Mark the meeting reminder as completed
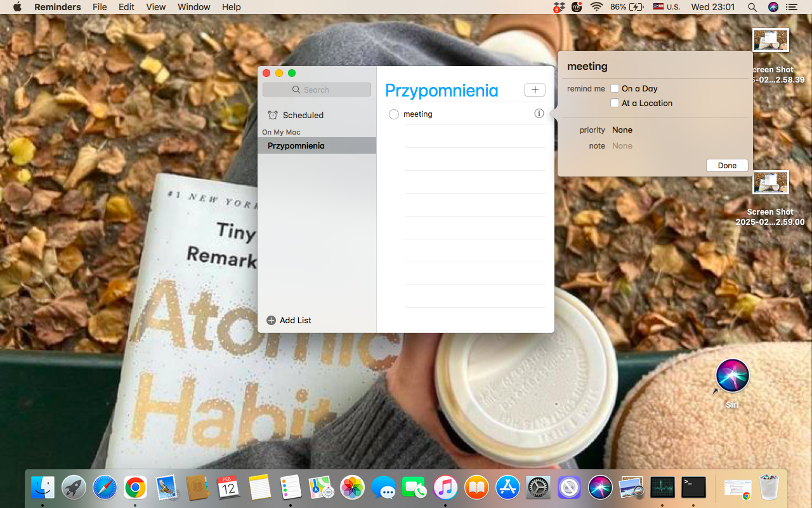812x508 pixels. pyautogui.click(x=393, y=114)
